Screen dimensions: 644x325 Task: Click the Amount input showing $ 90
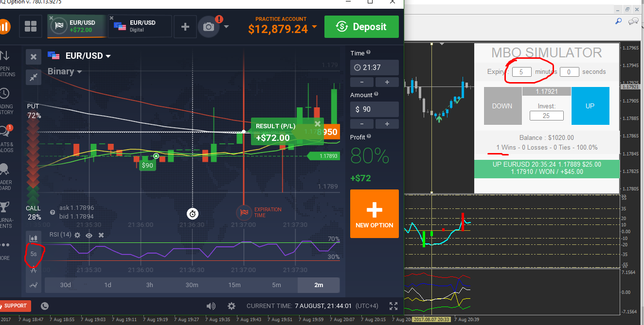(375, 109)
